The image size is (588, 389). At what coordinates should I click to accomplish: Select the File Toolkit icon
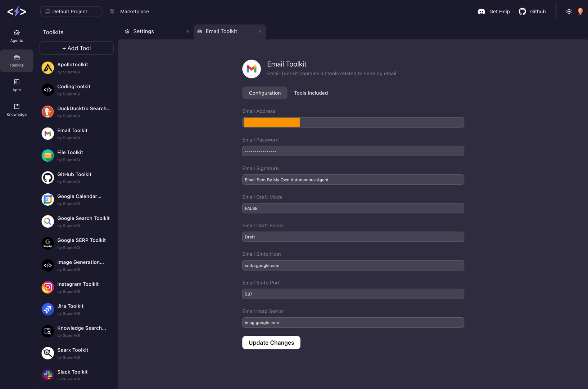tap(48, 156)
